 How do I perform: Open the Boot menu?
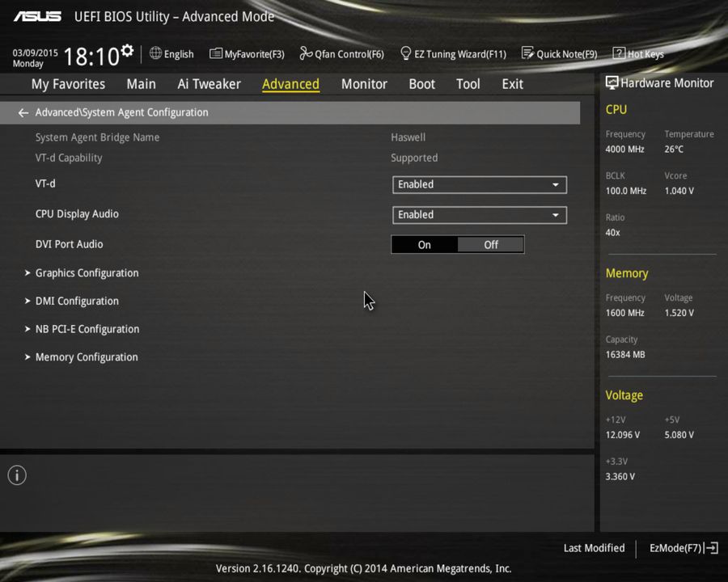[421, 83]
